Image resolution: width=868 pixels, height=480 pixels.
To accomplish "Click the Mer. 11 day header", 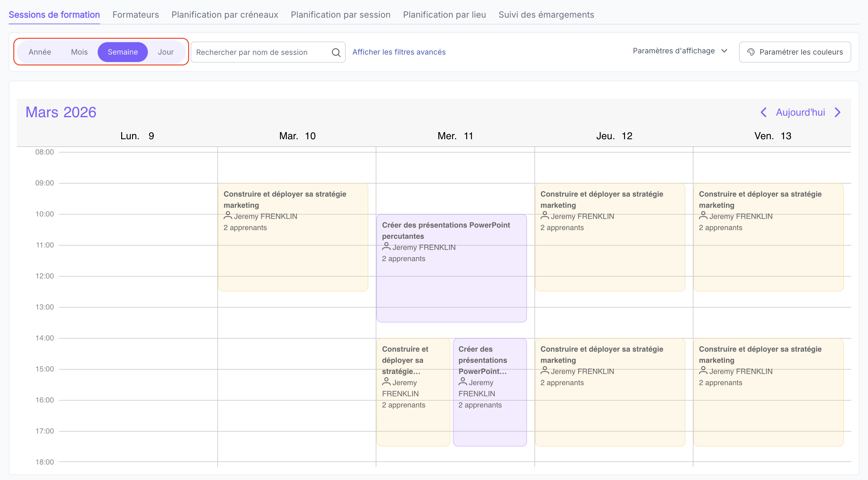I will [x=455, y=136].
